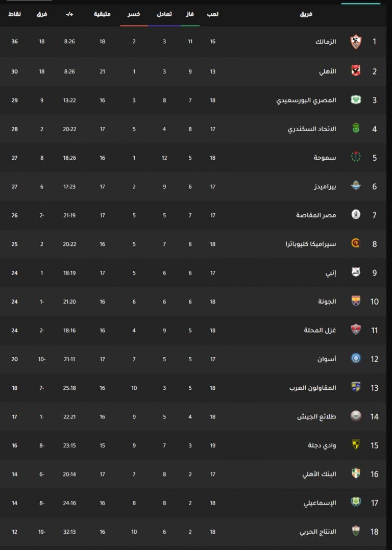Click the خسر losses column header
The width and height of the screenshot is (392, 550).
pos(134,14)
